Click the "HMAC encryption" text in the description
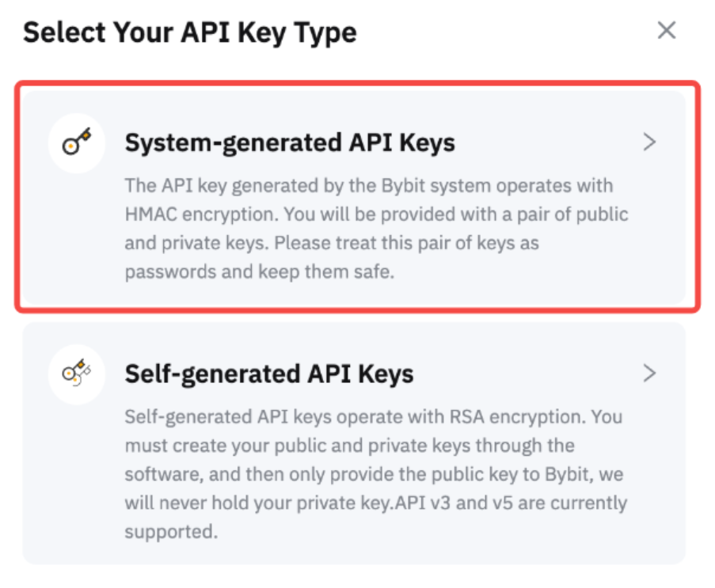Viewport: 715px width, 588px height. (x=200, y=214)
